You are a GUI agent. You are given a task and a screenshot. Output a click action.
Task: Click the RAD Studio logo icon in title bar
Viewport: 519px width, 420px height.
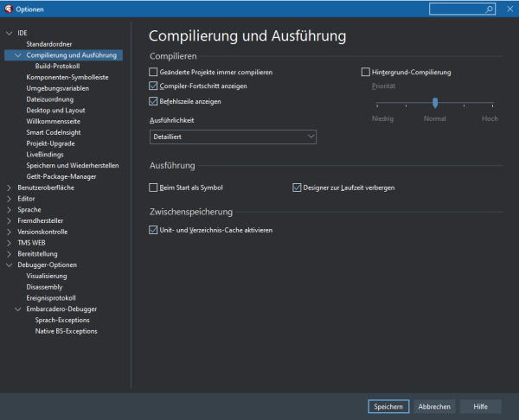coord(9,9)
